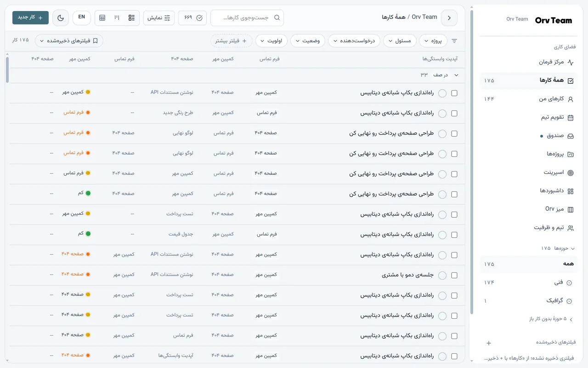Image resolution: width=588 pixels, height=368 pixels.
Task: Open the پروژه filter dropdown
Action: click(433, 41)
